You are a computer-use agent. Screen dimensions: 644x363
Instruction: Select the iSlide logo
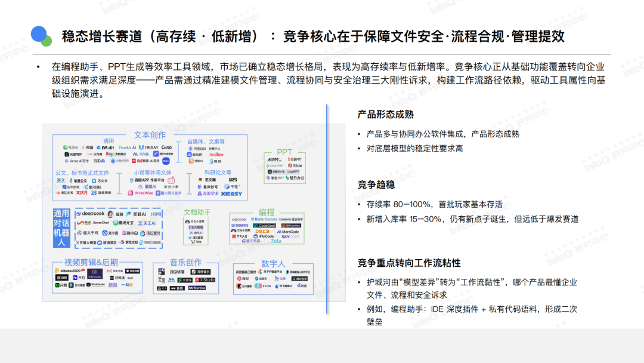pos(295,165)
